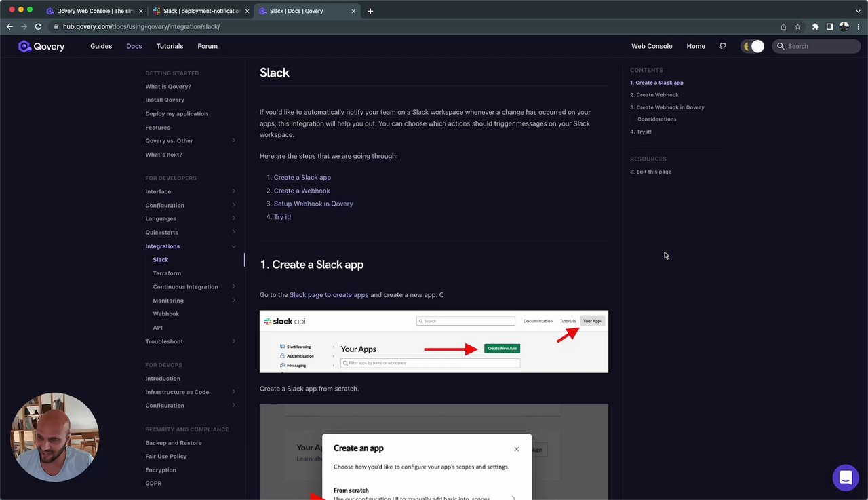868x500 pixels.
Task: Reload the page with the refresh icon
Action: click(x=38, y=26)
